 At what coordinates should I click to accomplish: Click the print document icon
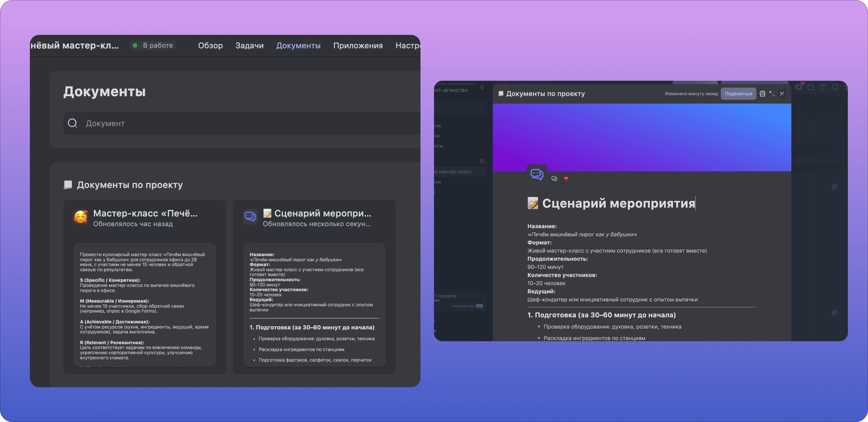[762, 94]
